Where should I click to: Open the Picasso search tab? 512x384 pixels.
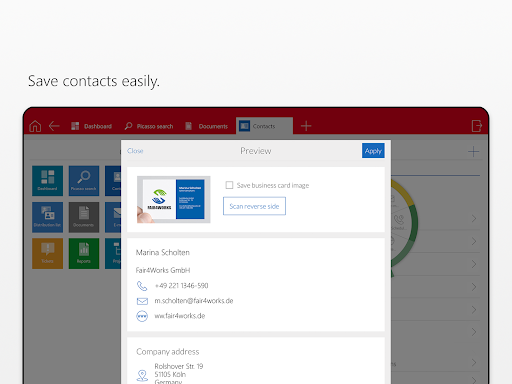pyautogui.click(x=149, y=126)
